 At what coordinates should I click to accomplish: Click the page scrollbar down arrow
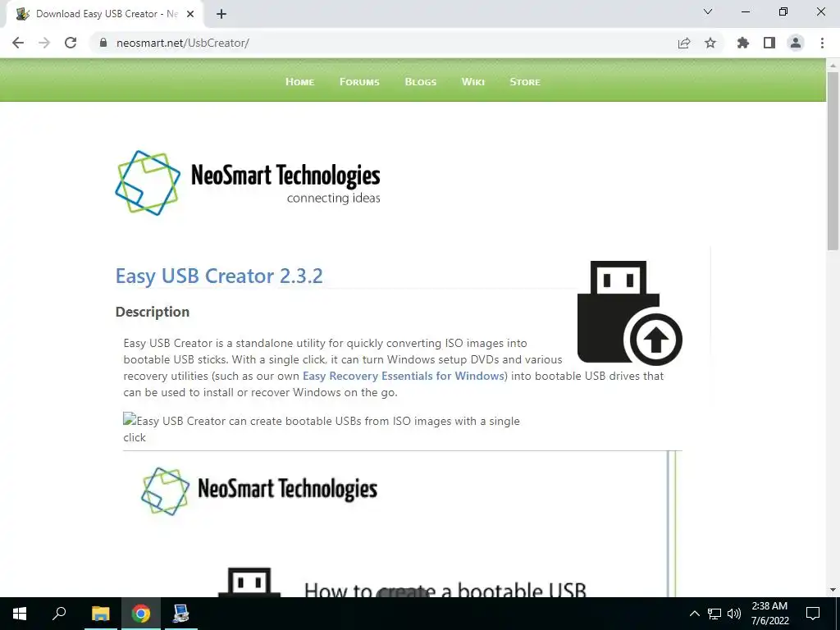[x=833, y=590]
